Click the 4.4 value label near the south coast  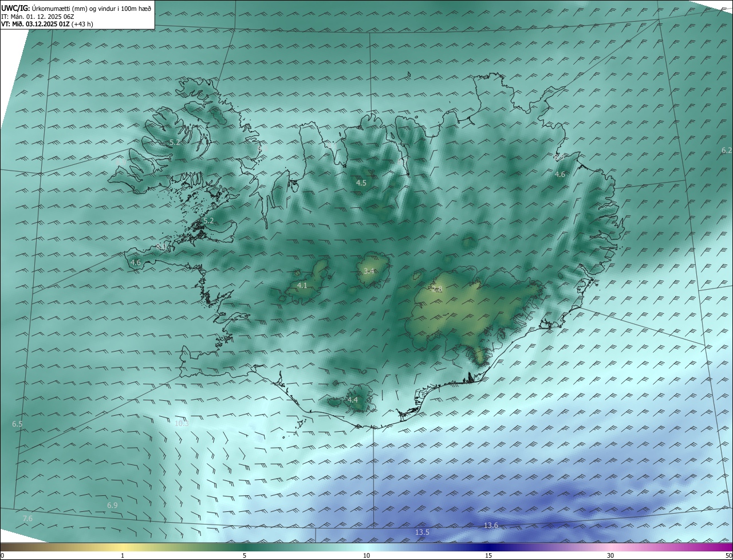point(353,400)
